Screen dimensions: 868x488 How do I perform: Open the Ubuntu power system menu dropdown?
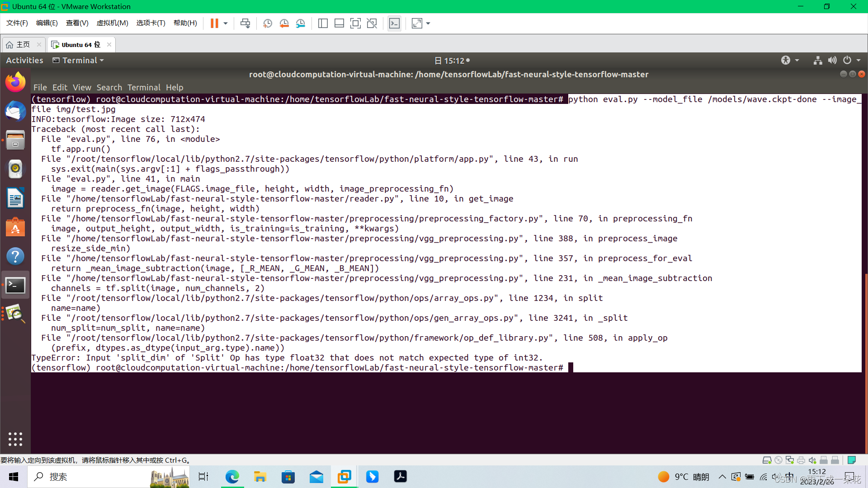858,60
